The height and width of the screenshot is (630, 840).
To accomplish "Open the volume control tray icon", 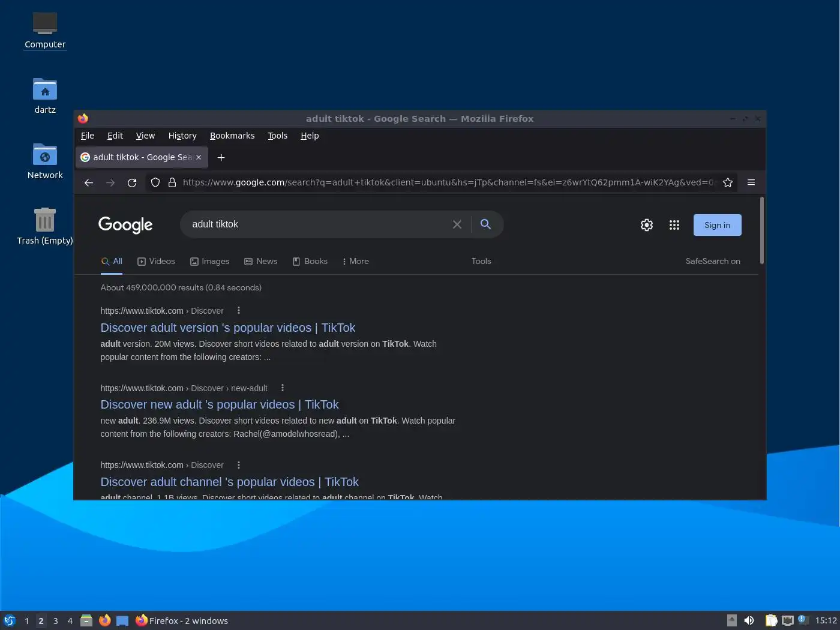I will [749, 621].
